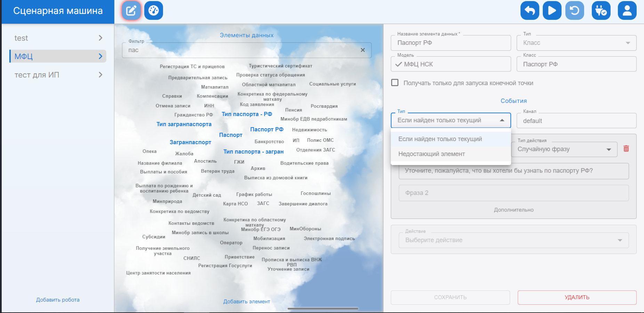Click the 'Фраза 2' input field
This screenshot has height=313, width=644.
pyautogui.click(x=514, y=193)
